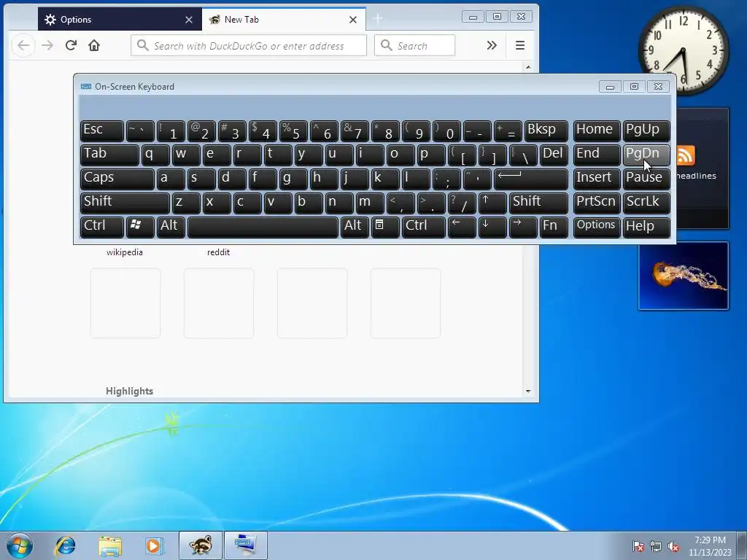Click the context menu key
The image size is (747, 560).
tap(385, 227)
